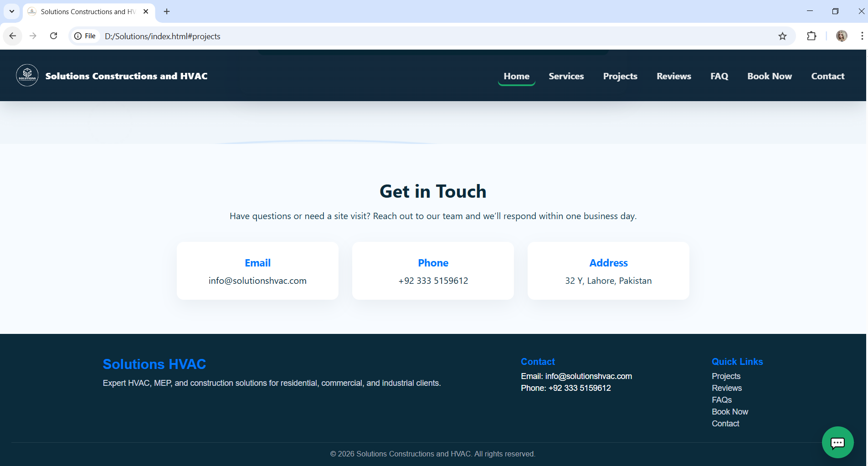Viewport: 868px width, 466px height.
Task: Open the browser extensions puzzle icon
Action: click(x=812, y=36)
